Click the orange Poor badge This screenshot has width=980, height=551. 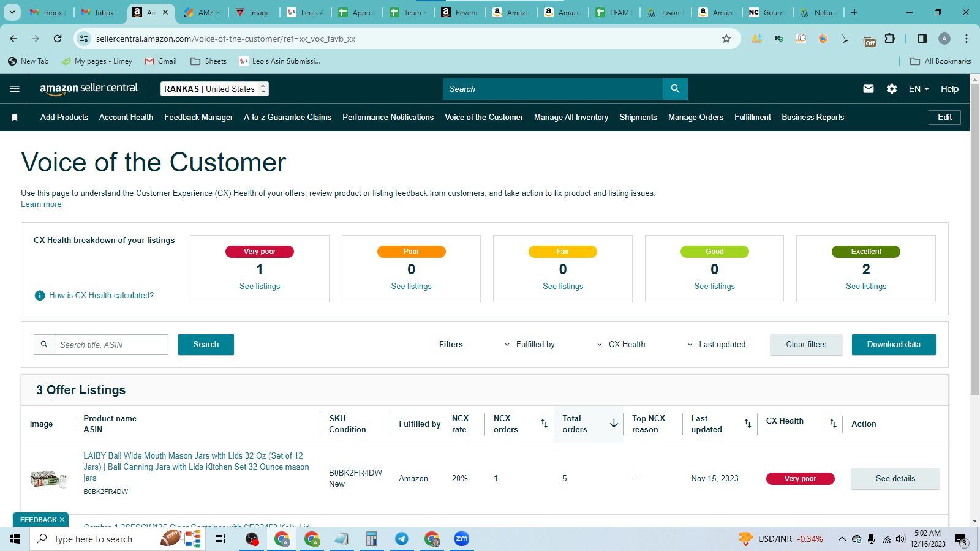[x=411, y=252]
